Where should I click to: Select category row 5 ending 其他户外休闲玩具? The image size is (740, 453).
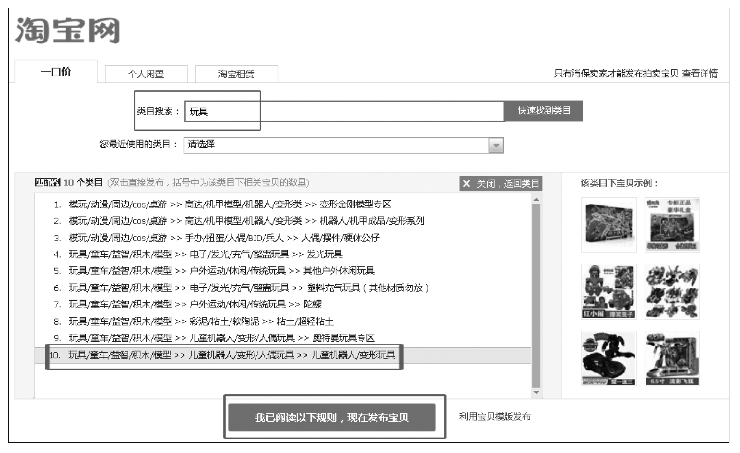point(283,271)
